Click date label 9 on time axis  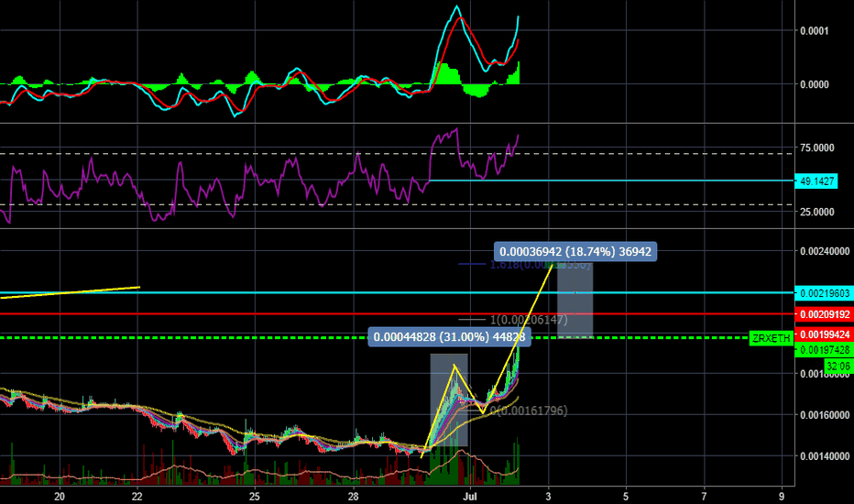783,497
